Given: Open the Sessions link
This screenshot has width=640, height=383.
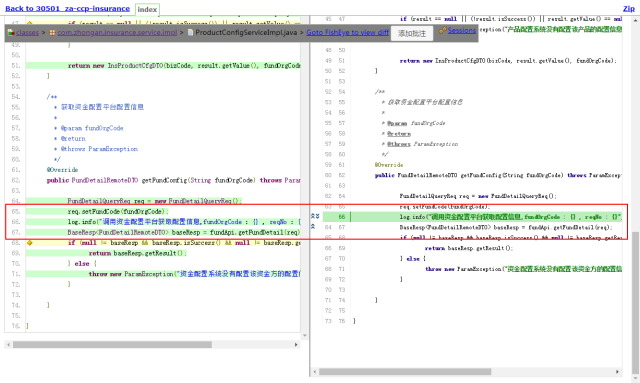Looking at the screenshot, I should (x=462, y=30).
